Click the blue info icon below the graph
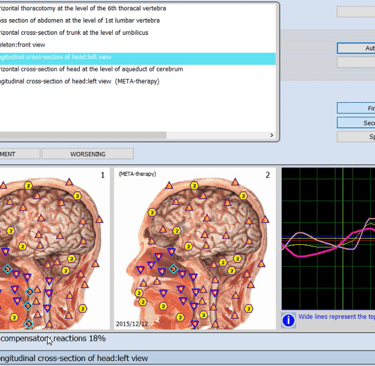Viewport: 375px width, 366px height. coord(288,320)
